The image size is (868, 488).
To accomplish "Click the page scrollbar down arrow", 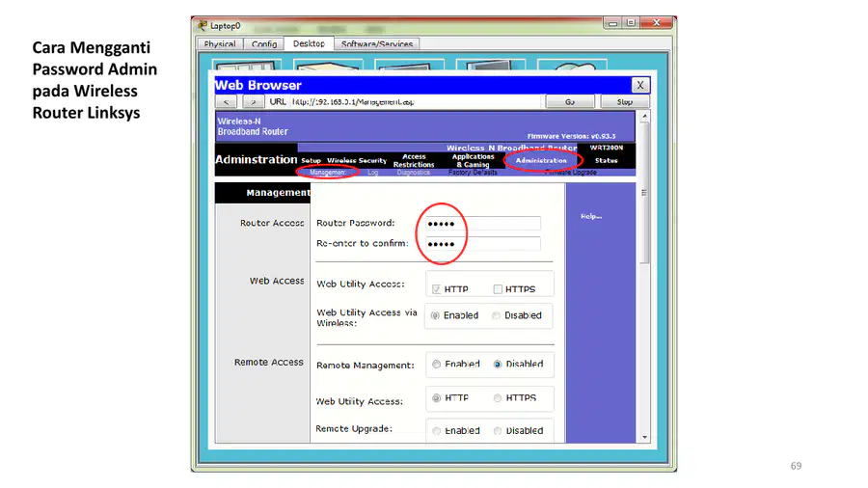I will (x=644, y=437).
